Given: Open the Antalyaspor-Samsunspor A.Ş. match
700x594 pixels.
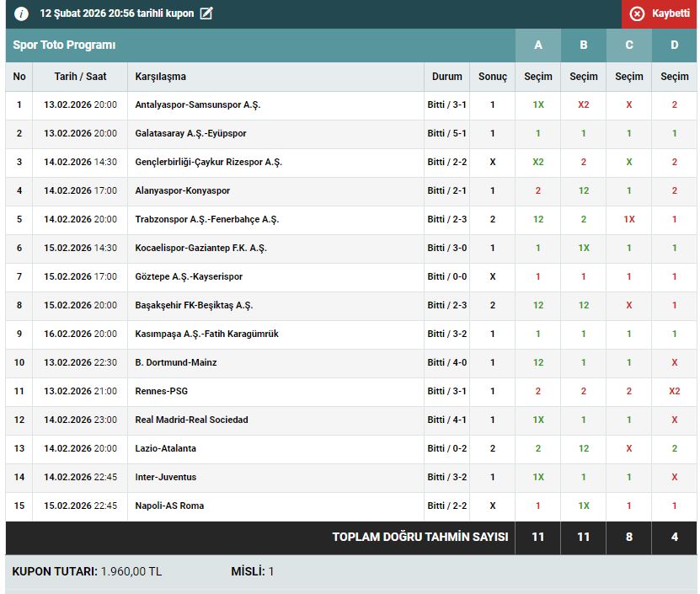Looking at the screenshot, I should point(198,105).
